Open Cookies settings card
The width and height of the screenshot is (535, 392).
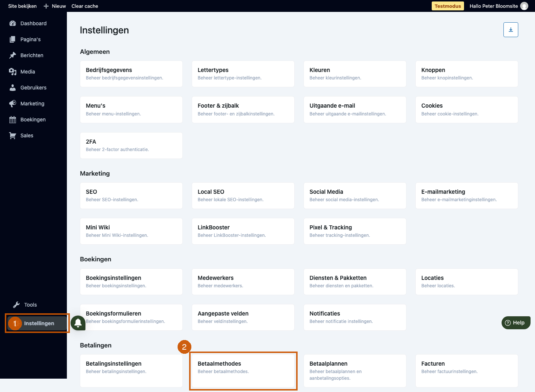[x=467, y=110]
